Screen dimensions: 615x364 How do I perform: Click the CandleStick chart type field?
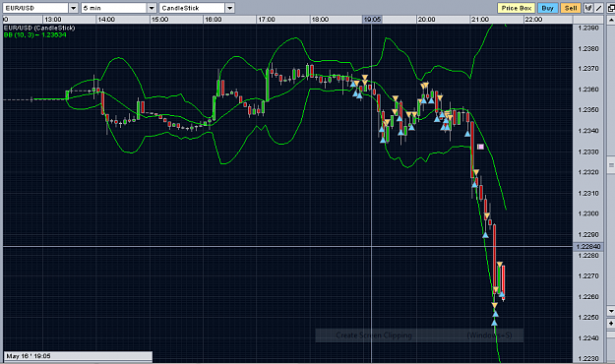[192, 8]
